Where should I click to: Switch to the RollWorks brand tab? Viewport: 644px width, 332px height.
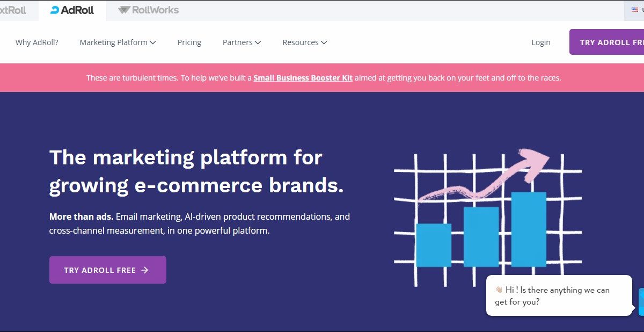click(149, 10)
